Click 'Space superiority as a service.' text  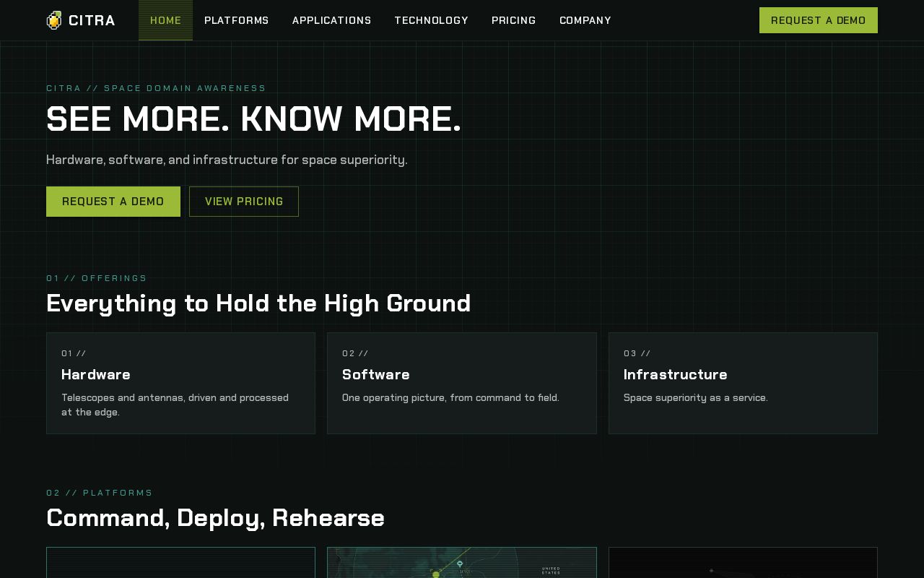pyautogui.click(x=696, y=397)
